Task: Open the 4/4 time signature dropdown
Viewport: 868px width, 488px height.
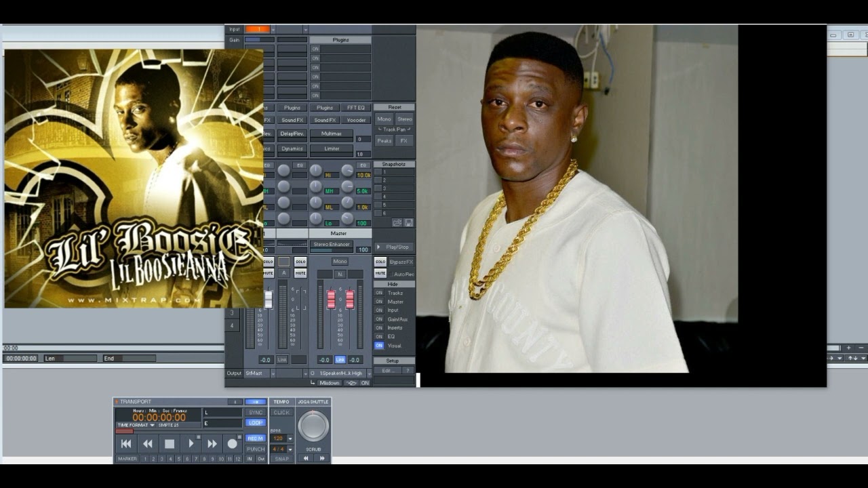Action: 290,449
